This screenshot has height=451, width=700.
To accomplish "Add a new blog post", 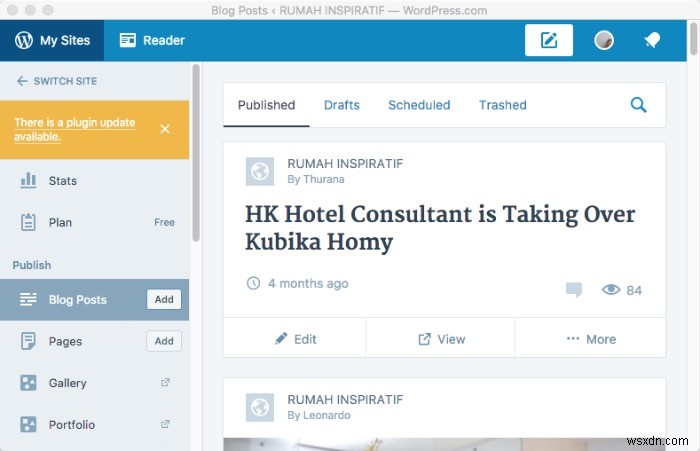I will pos(164,299).
